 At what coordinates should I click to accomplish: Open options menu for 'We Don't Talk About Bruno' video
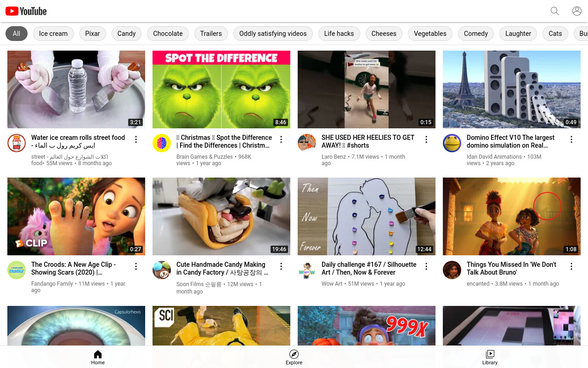pyautogui.click(x=571, y=266)
